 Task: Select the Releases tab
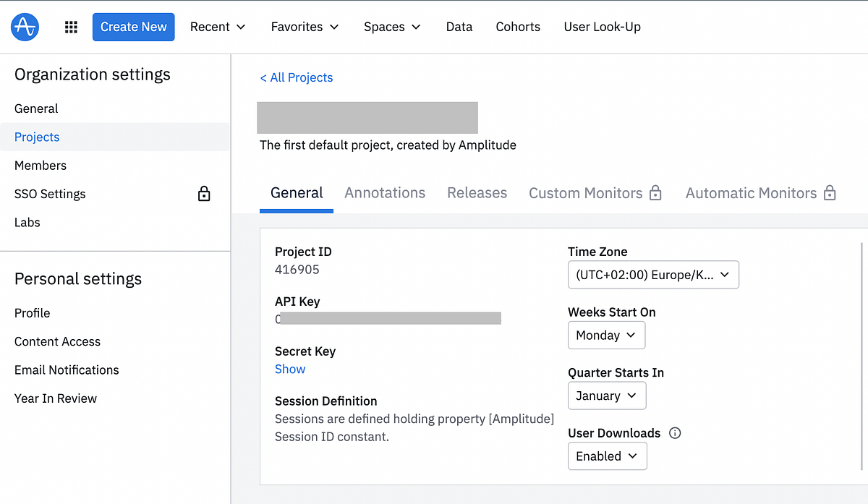(477, 192)
